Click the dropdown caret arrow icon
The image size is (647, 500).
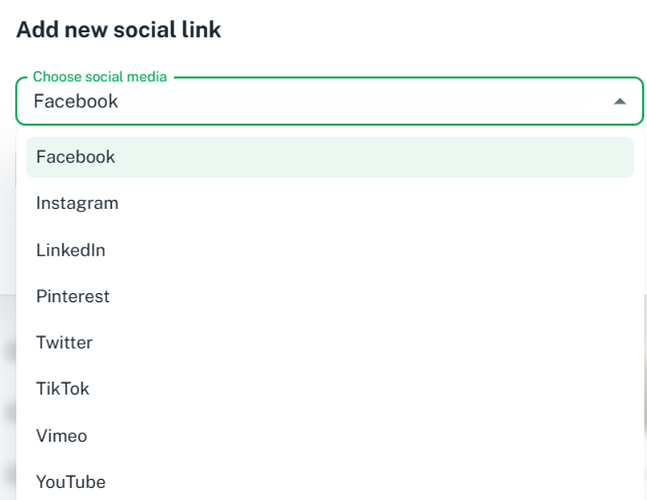pos(619,101)
